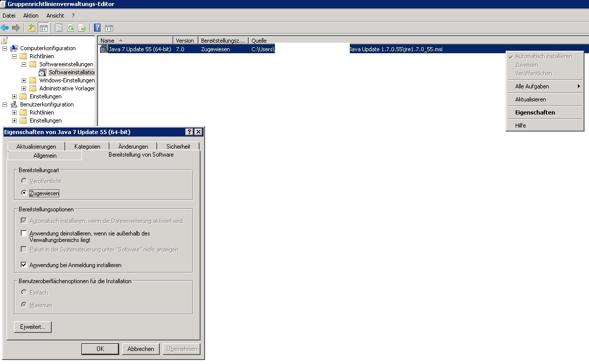Sort list by Name column header
This screenshot has height=364, width=589.
(x=135, y=41)
